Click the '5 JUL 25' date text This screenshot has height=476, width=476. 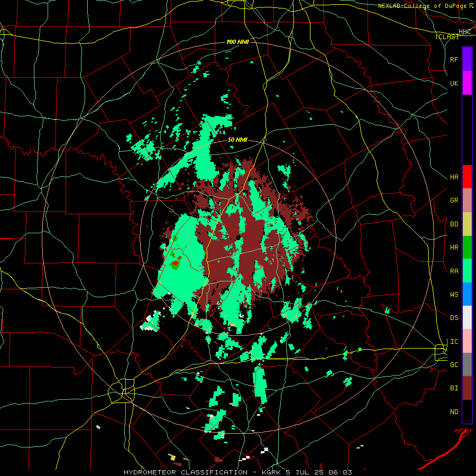305,472
